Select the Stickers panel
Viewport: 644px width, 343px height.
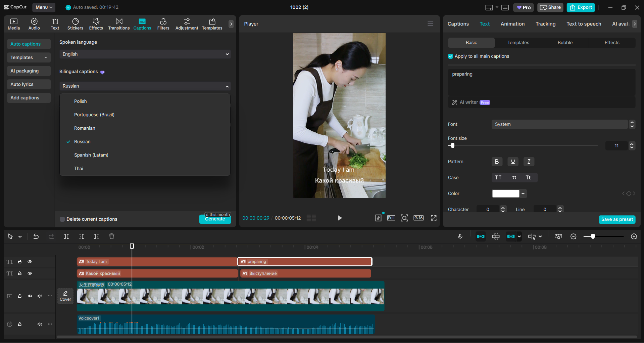pos(75,24)
